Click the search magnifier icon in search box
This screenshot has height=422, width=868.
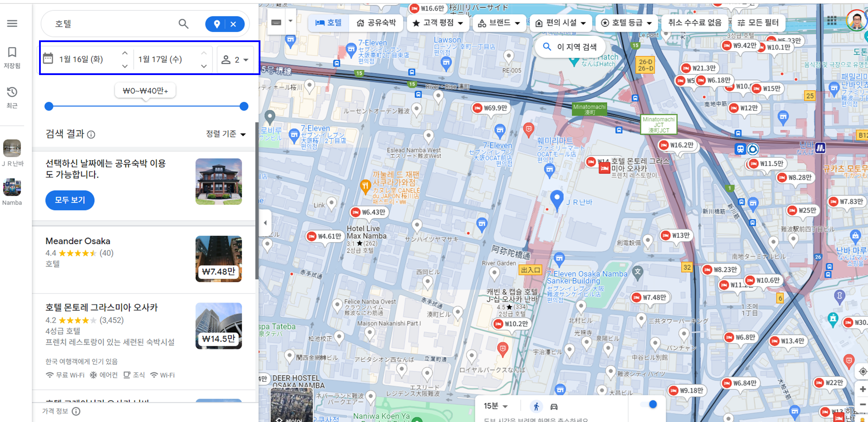184,24
